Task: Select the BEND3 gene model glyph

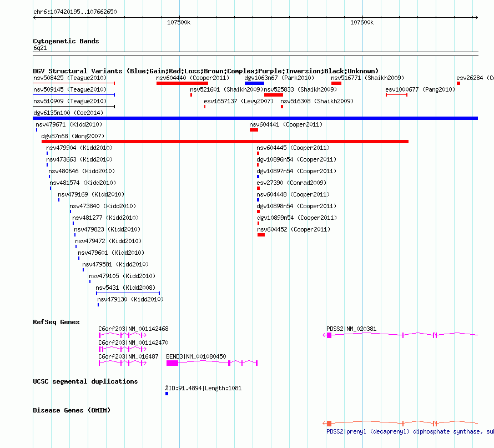Action: coord(212,363)
